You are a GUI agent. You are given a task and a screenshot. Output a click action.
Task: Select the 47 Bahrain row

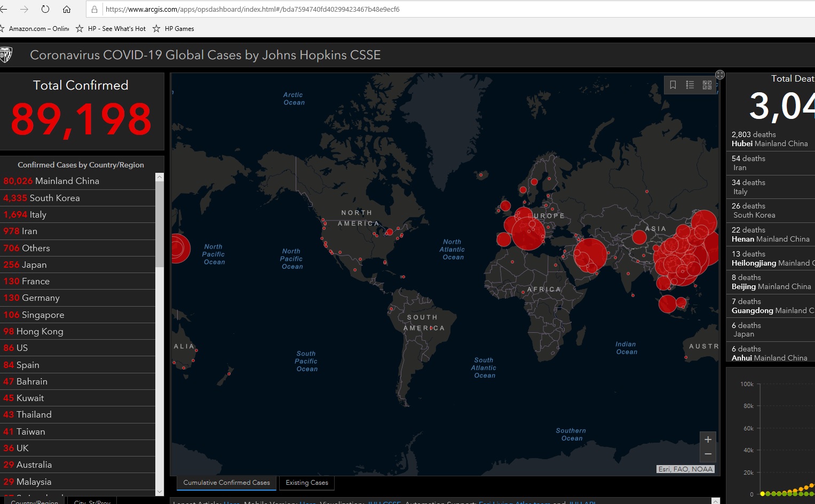pyautogui.click(x=78, y=381)
